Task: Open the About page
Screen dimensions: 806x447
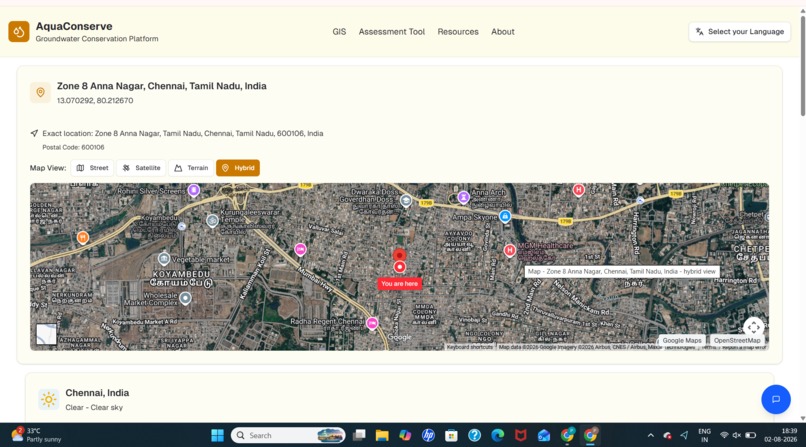Action: point(502,32)
